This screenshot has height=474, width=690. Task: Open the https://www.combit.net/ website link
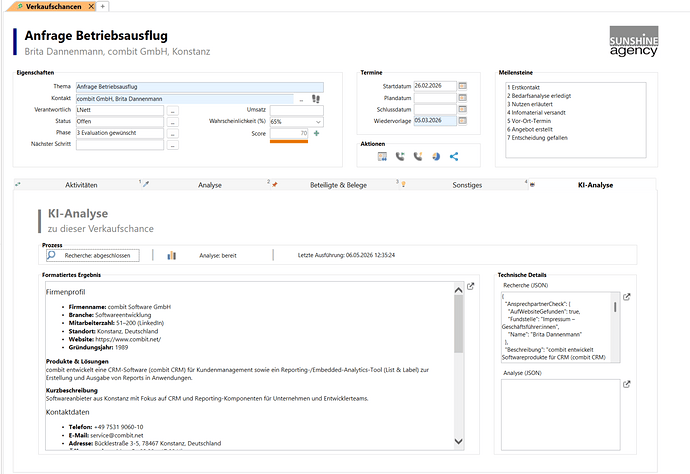coord(128,339)
